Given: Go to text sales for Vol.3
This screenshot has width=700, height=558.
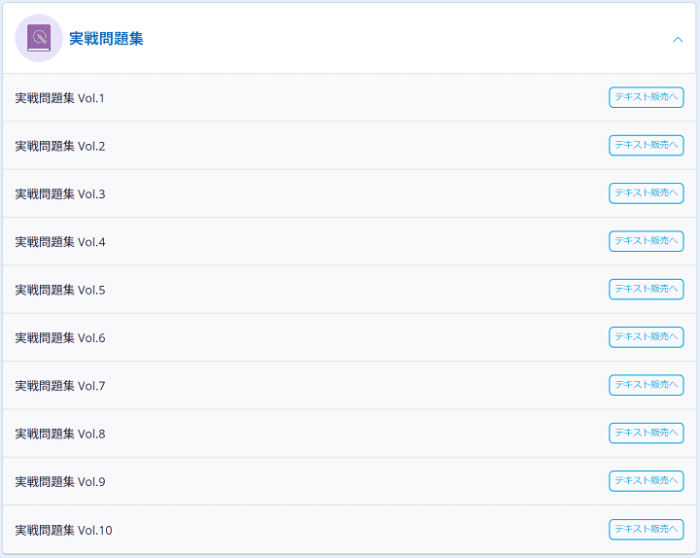Looking at the screenshot, I should [646, 193].
